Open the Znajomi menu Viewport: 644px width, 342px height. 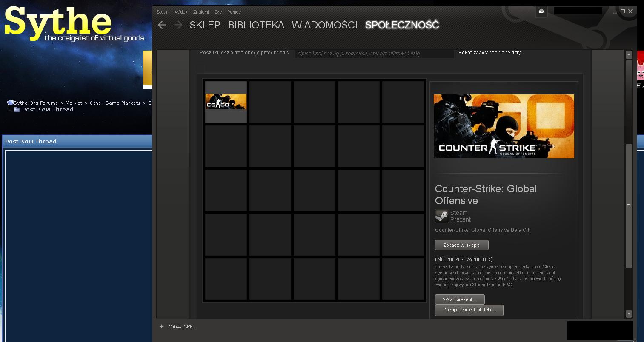tap(201, 12)
